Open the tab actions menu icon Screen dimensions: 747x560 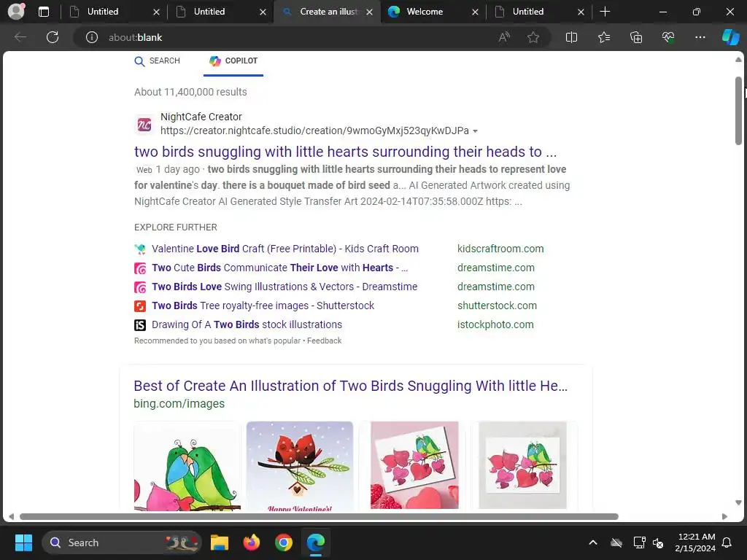(44, 12)
